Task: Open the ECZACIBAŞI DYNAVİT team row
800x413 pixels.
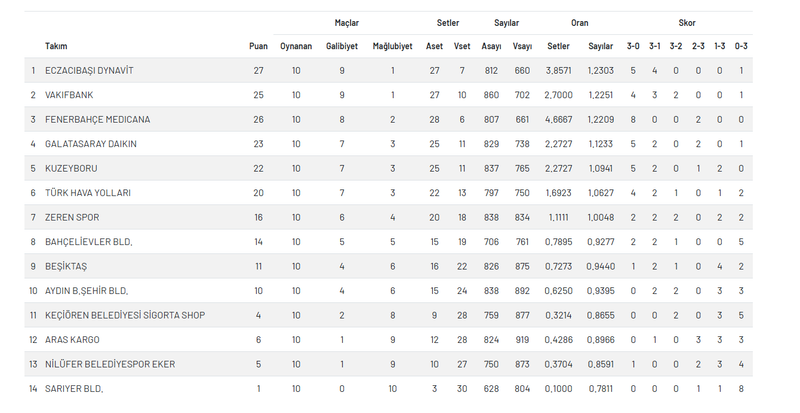Action: click(89, 71)
